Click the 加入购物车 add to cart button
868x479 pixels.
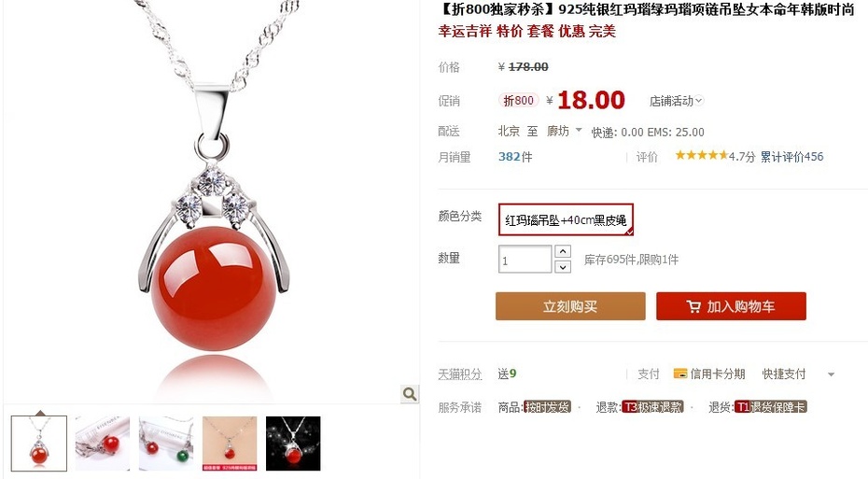pyautogui.click(x=731, y=306)
